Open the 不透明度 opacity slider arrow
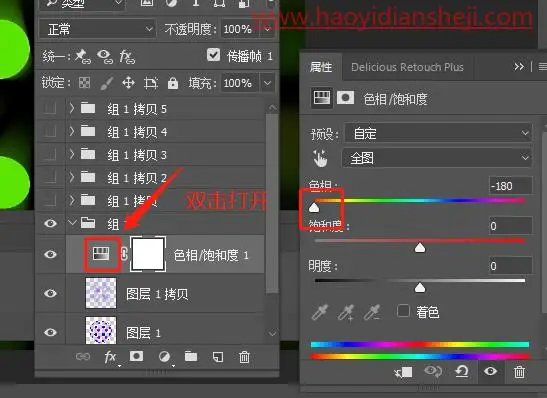Viewport: 547px width, 398px height. 268,29
